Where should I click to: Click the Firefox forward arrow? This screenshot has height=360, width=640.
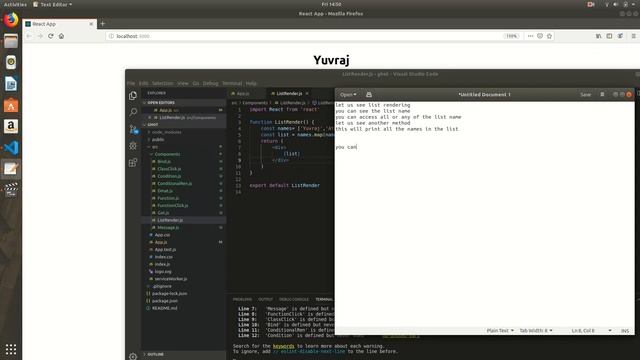pyautogui.click(x=40, y=36)
